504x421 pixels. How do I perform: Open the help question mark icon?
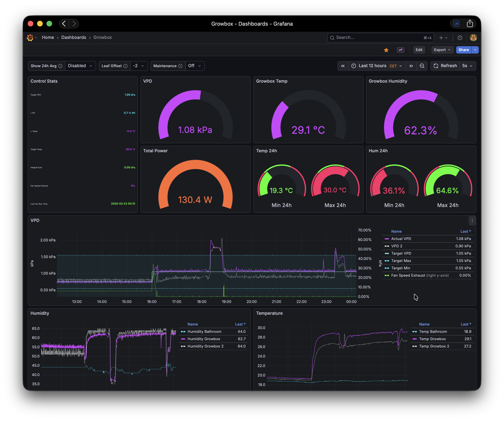click(x=460, y=37)
